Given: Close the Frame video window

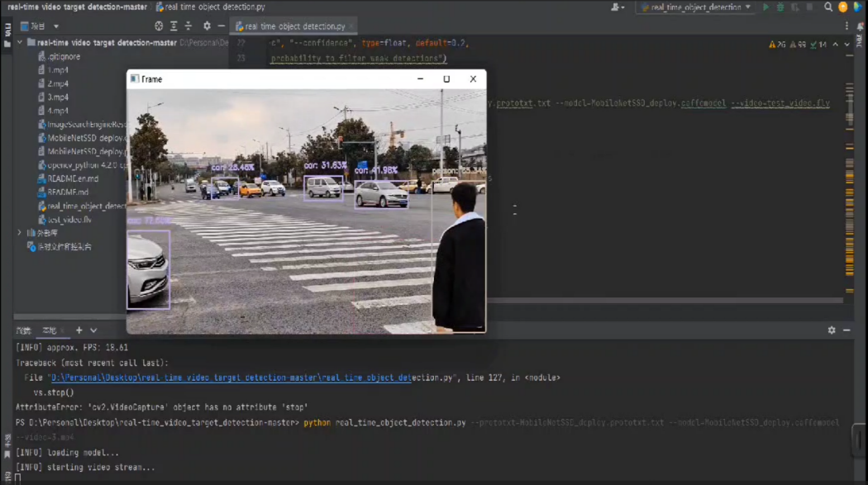Looking at the screenshot, I should tap(473, 79).
